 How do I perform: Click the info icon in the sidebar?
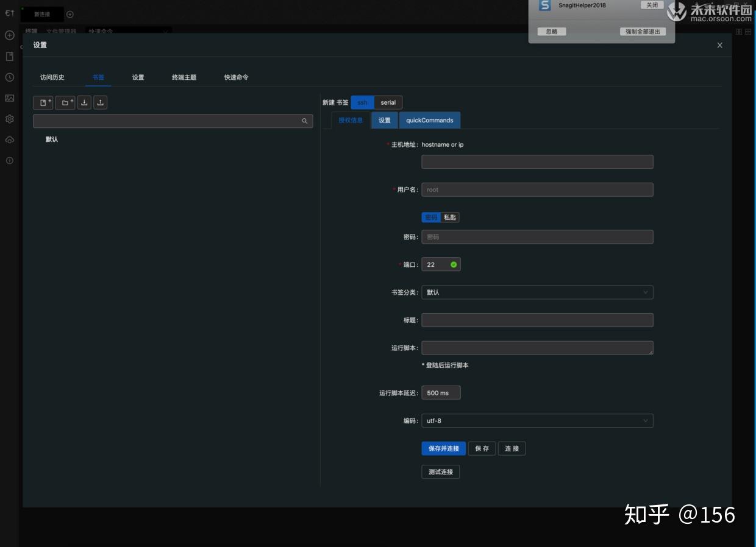(x=10, y=161)
